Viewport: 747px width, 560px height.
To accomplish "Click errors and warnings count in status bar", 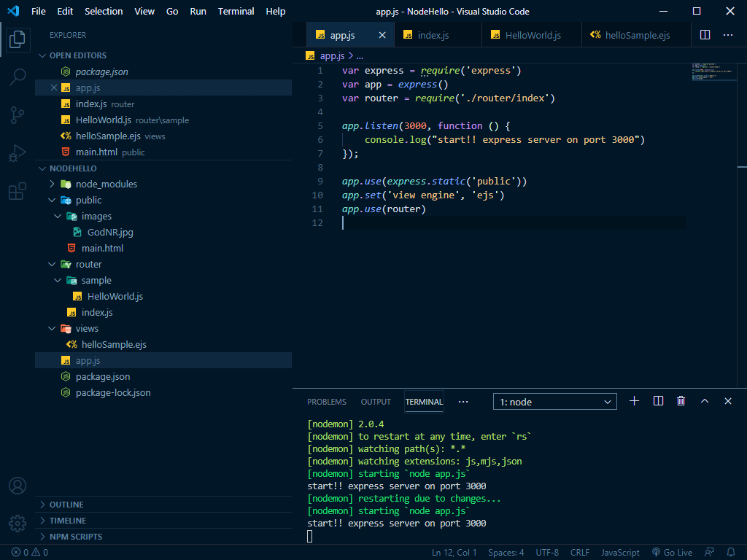I will 29,553.
